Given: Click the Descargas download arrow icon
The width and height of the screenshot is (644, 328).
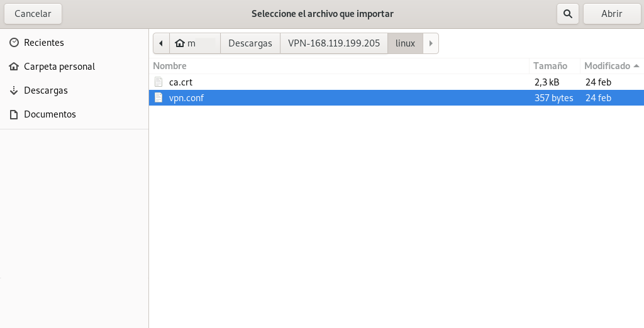Looking at the screenshot, I should 14,90.
